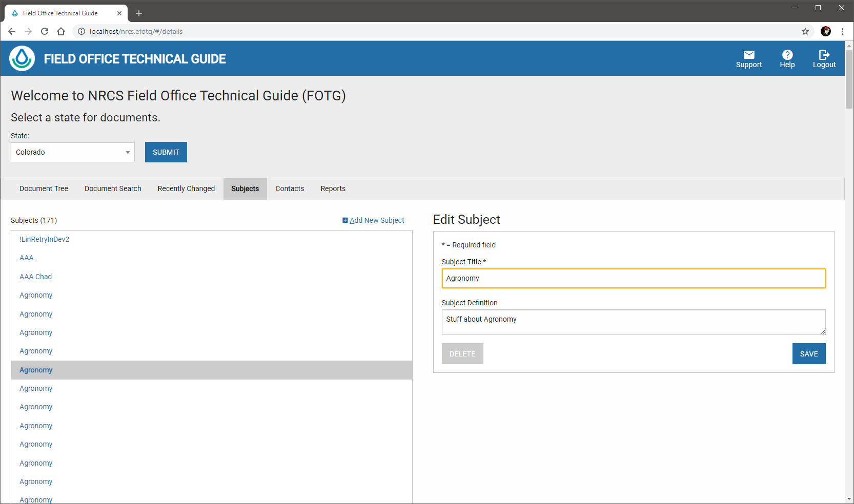Click the DELETE button
854x504 pixels.
(x=462, y=354)
